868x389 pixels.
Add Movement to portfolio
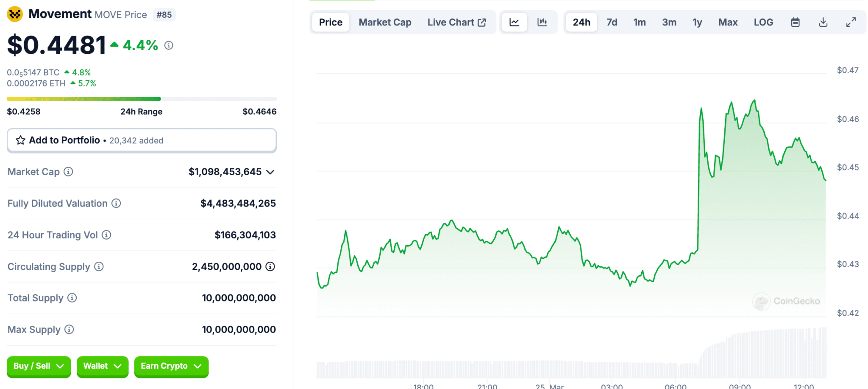(x=142, y=140)
